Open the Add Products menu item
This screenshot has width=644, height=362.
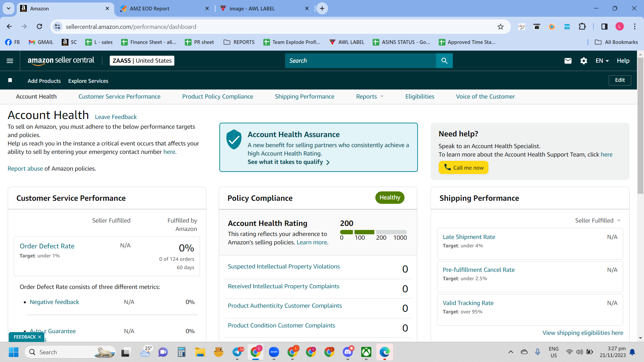44,81
